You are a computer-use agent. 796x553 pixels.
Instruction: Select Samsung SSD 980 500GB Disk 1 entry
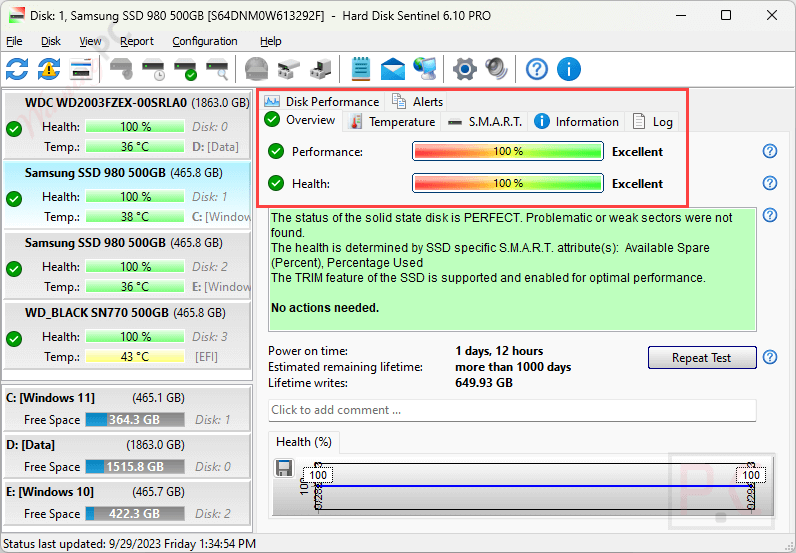point(127,195)
